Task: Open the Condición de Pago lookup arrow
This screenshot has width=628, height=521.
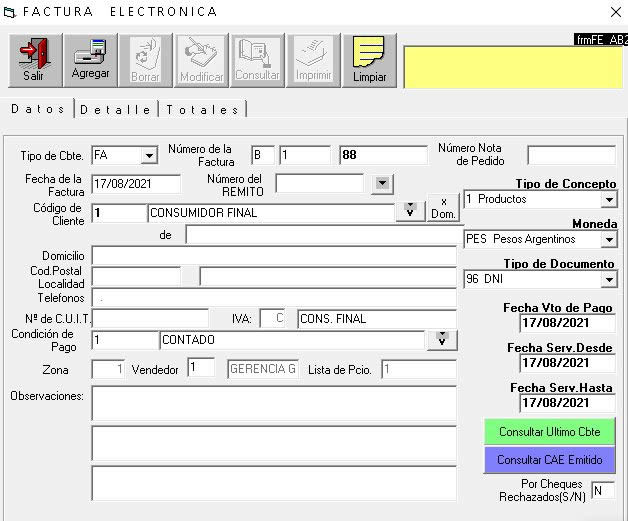Action: click(440, 340)
